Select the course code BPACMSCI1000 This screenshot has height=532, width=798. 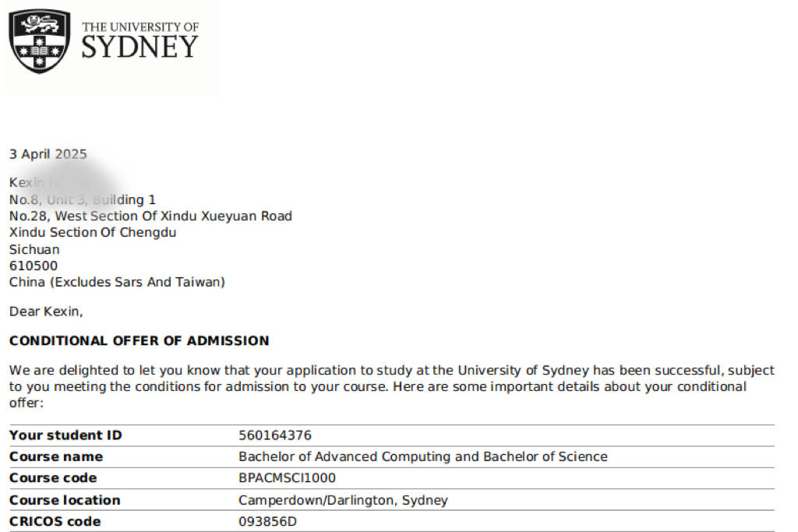[287, 477]
